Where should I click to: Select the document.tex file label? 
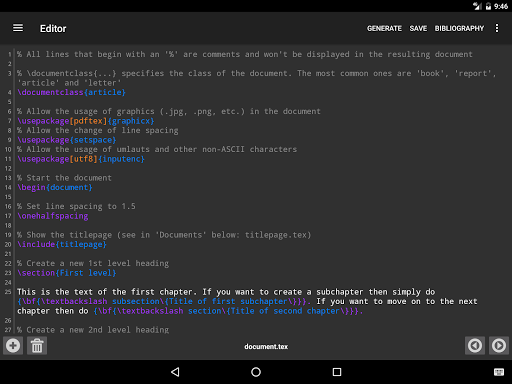pyautogui.click(x=266, y=347)
